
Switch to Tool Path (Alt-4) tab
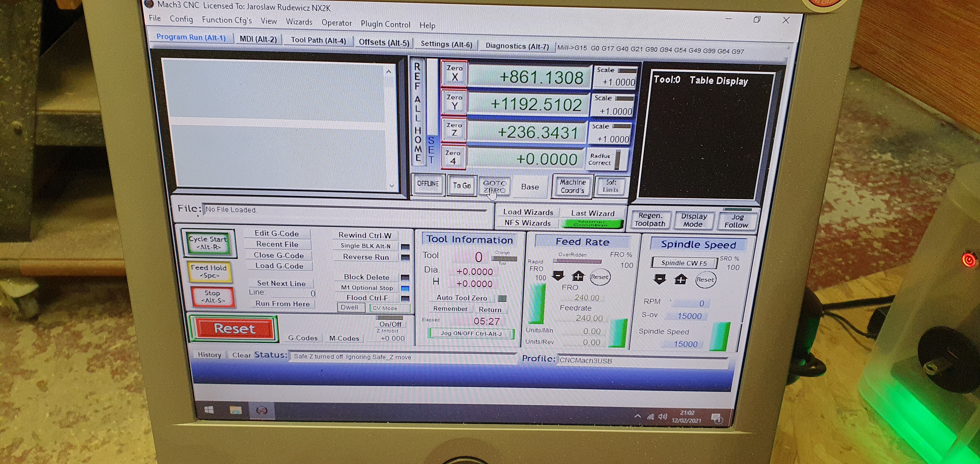[318, 40]
